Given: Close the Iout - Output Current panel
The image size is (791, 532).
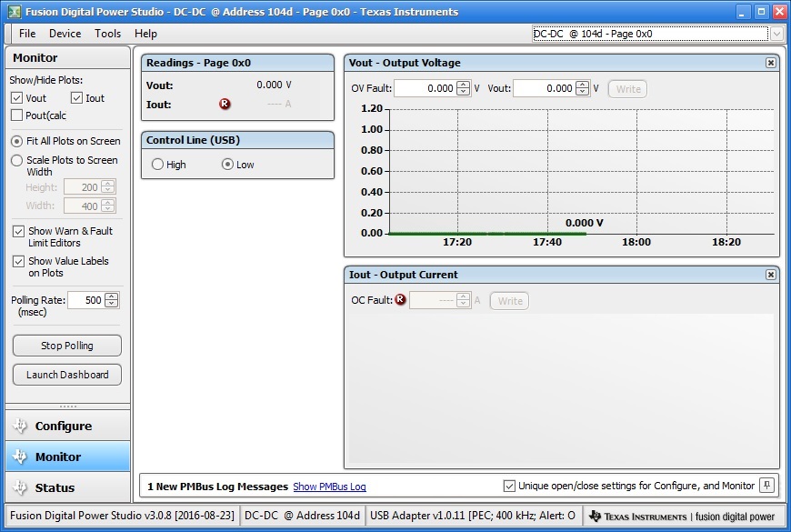Looking at the screenshot, I should click(771, 275).
